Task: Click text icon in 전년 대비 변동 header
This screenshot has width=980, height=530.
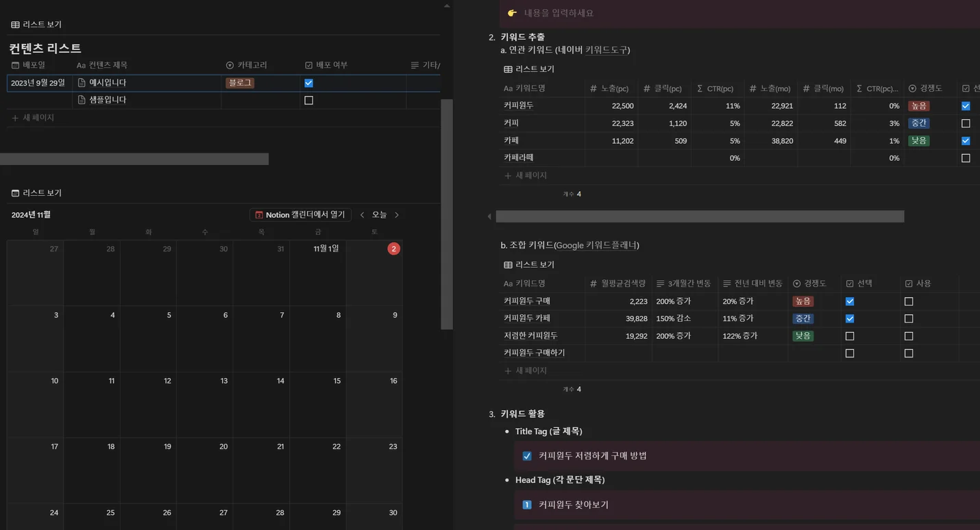Action: [x=727, y=283]
